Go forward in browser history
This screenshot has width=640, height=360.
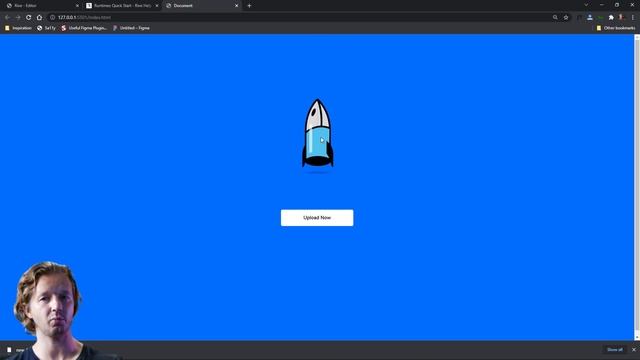point(18,18)
